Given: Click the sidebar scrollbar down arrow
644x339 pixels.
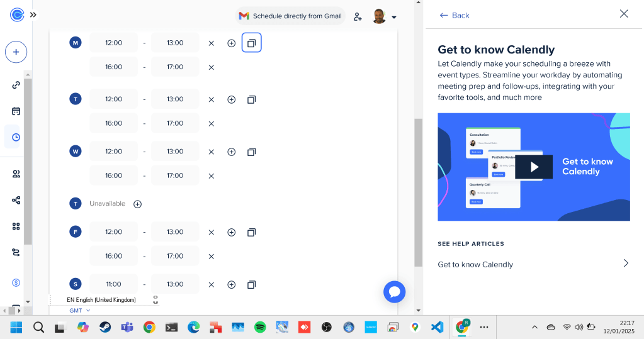Looking at the screenshot, I should point(28,302).
